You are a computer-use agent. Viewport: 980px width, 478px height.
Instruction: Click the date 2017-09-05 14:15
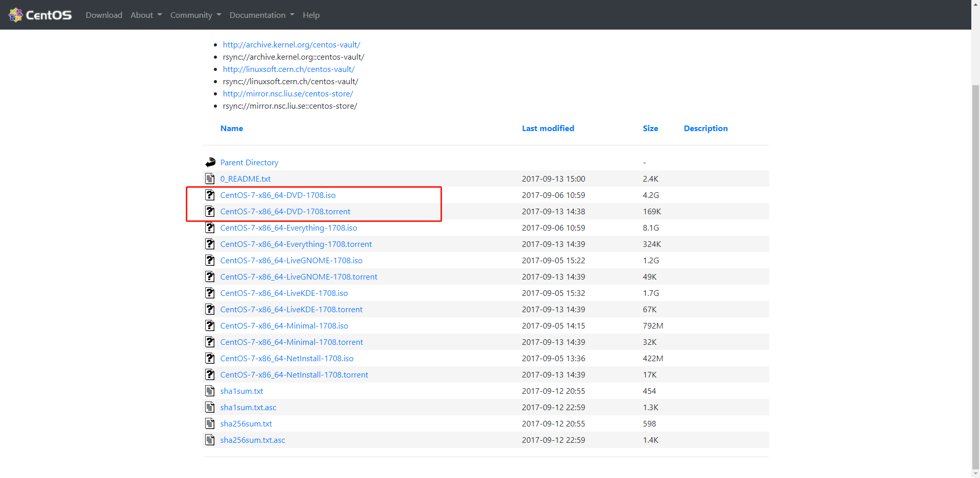[x=554, y=325]
